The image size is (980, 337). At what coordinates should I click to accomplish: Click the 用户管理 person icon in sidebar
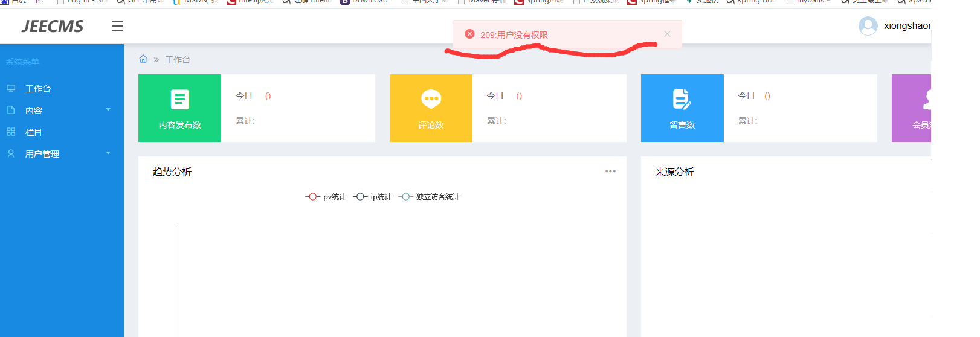(11, 153)
